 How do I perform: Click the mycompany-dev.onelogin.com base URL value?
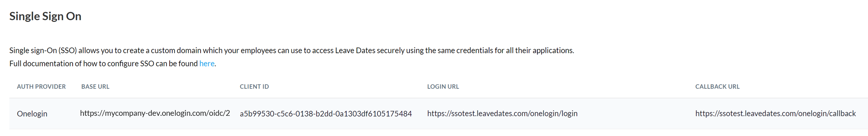tap(155, 113)
